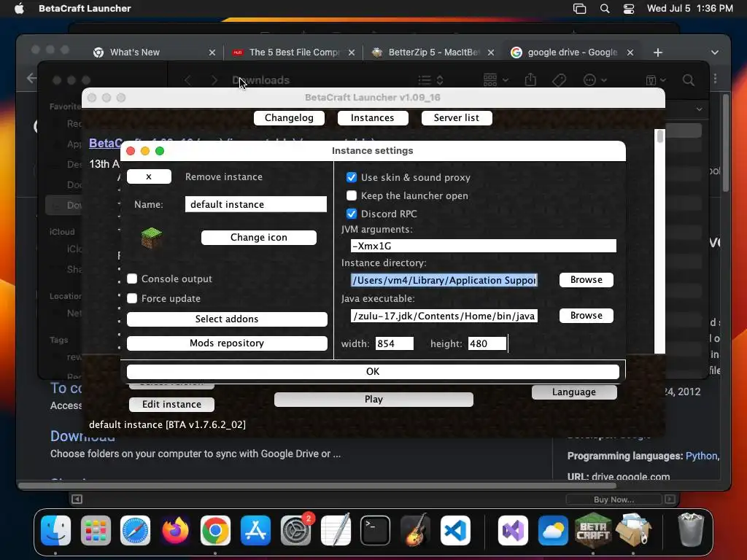
Task: Open Launchpad in the dock
Action: pyautogui.click(x=96, y=530)
